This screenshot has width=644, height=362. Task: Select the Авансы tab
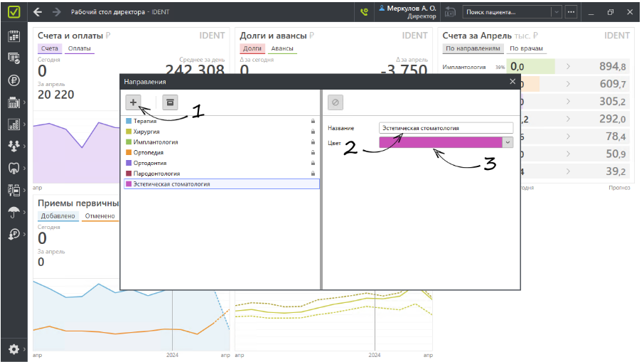point(283,48)
